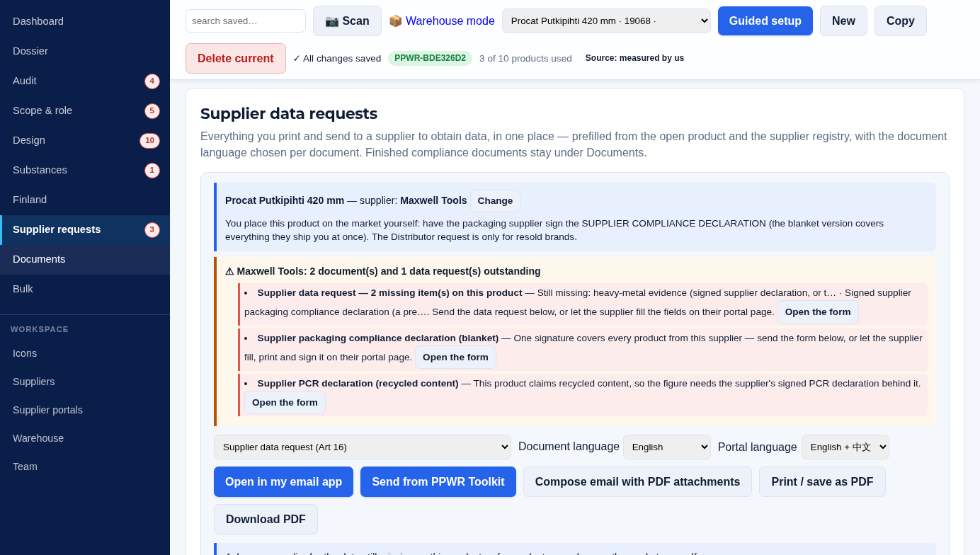This screenshot has height=555, width=980.
Task: Click the Substances badge showing 1
Action: tap(152, 171)
